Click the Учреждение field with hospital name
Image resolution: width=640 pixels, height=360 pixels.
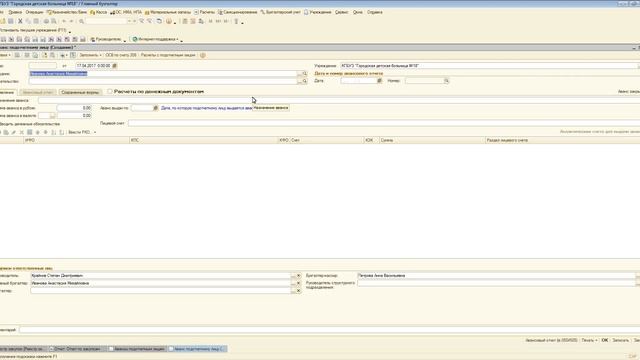[489, 66]
